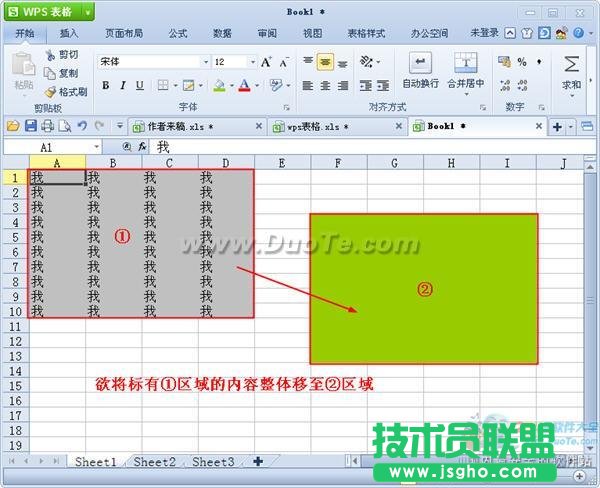The image size is (600, 488).
Task: Click the insert function fx icon
Action: (142, 147)
